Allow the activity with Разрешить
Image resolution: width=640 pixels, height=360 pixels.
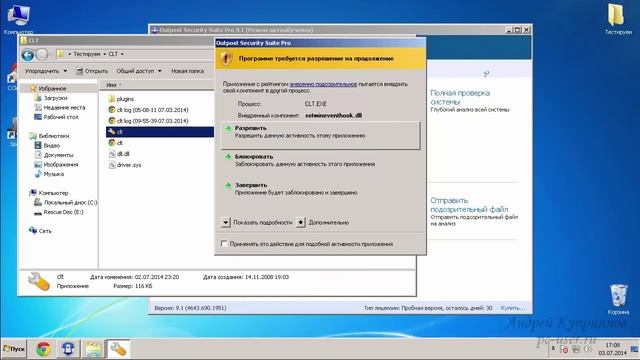pyautogui.click(x=320, y=135)
